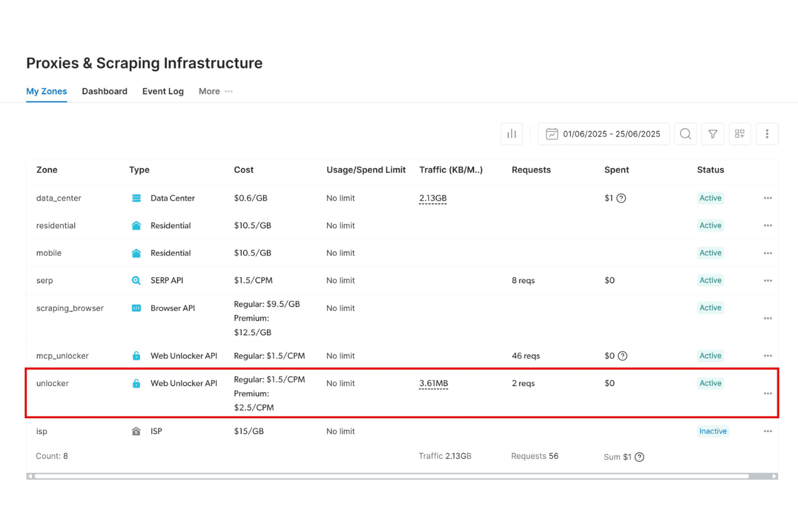Open row options for isp zone
Image resolution: width=798 pixels, height=532 pixels.
click(768, 431)
